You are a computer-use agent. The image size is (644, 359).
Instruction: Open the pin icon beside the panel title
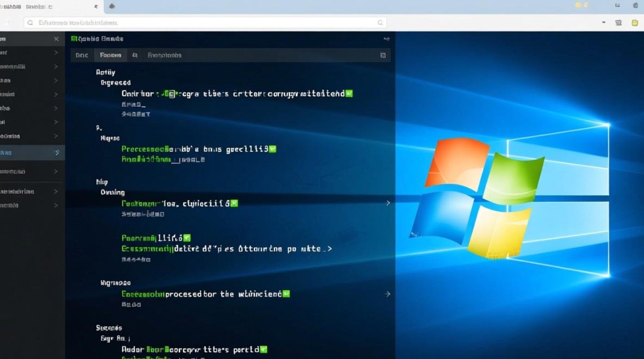pos(387,38)
